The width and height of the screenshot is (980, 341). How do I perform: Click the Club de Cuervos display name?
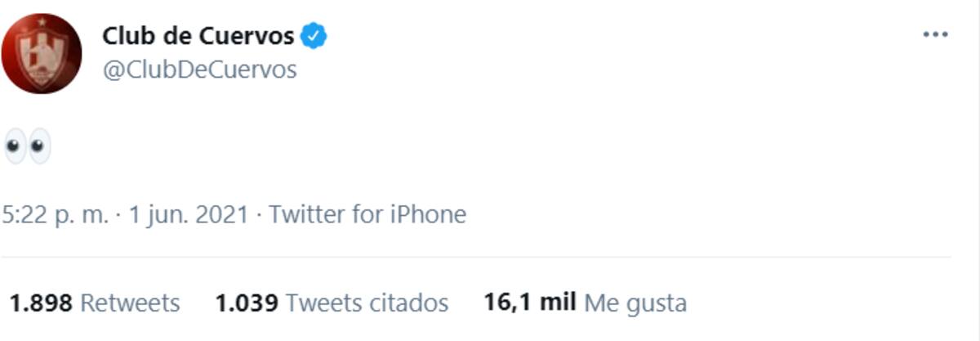198,36
